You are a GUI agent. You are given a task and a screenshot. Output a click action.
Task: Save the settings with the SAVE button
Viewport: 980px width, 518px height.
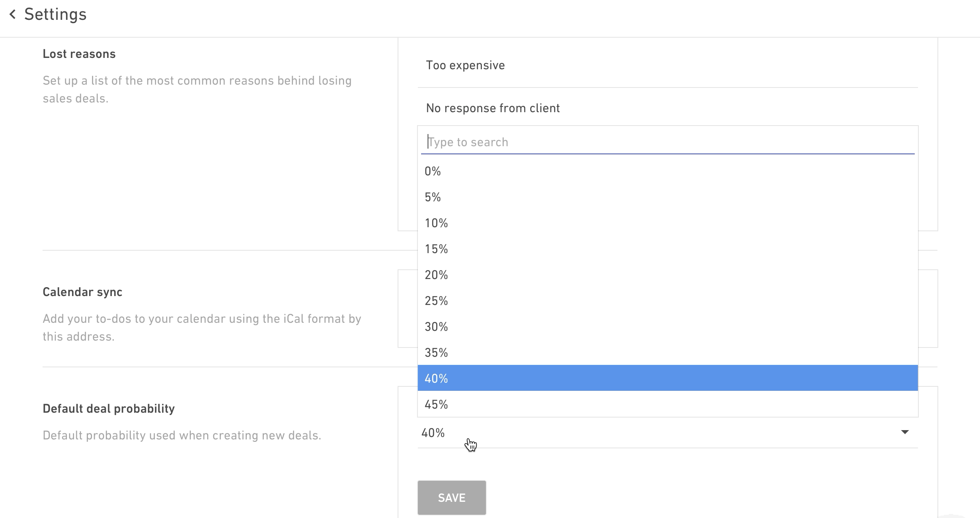[x=451, y=497]
